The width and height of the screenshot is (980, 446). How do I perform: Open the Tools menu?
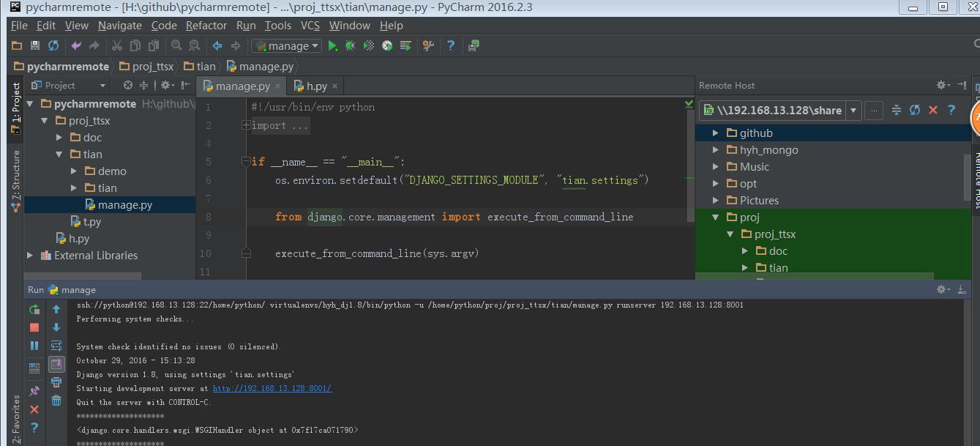(x=278, y=25)
